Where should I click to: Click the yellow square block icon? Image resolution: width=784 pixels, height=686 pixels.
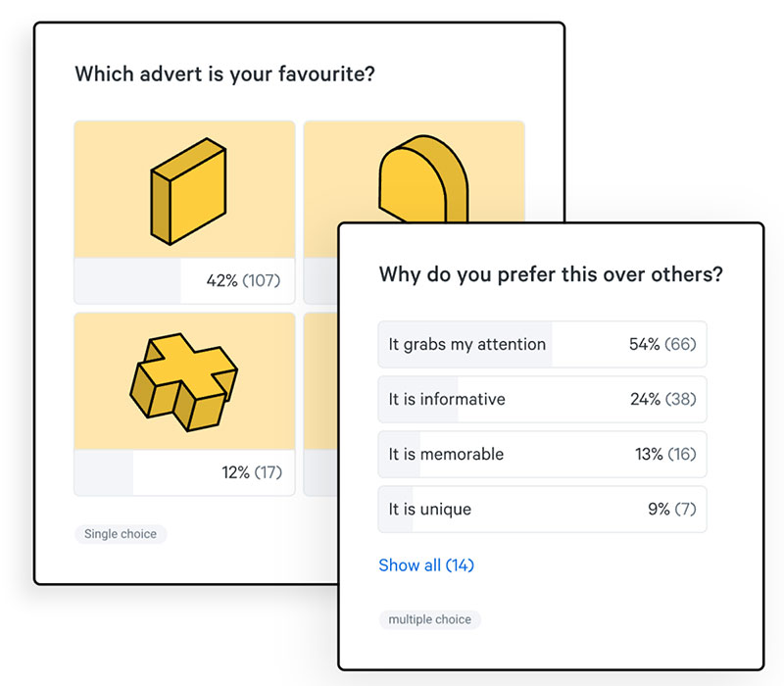[188, 191]
